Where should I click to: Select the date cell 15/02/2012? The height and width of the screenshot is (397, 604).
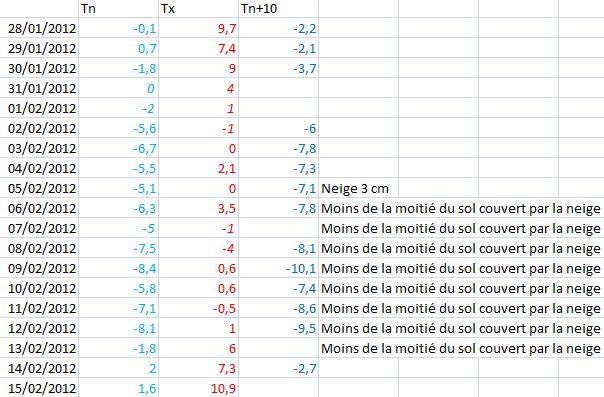pos(39,388)
